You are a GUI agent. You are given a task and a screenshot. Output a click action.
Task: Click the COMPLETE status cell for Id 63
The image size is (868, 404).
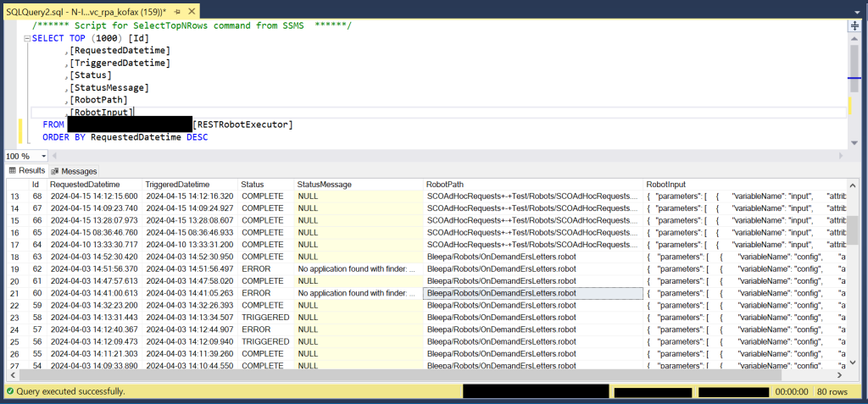point(266,257)
